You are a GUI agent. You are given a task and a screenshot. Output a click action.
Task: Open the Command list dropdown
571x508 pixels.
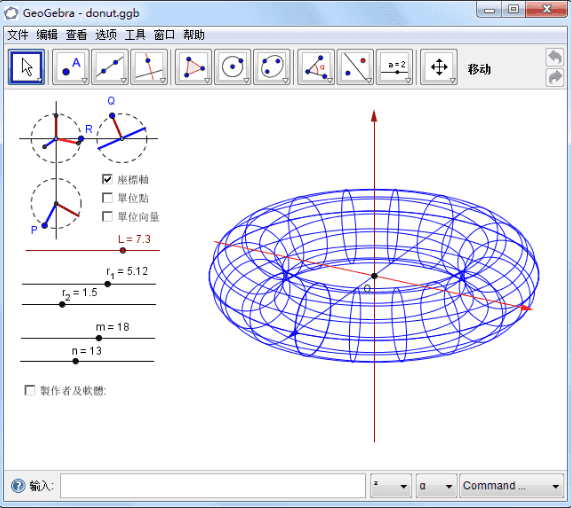(x=511, y=486)
